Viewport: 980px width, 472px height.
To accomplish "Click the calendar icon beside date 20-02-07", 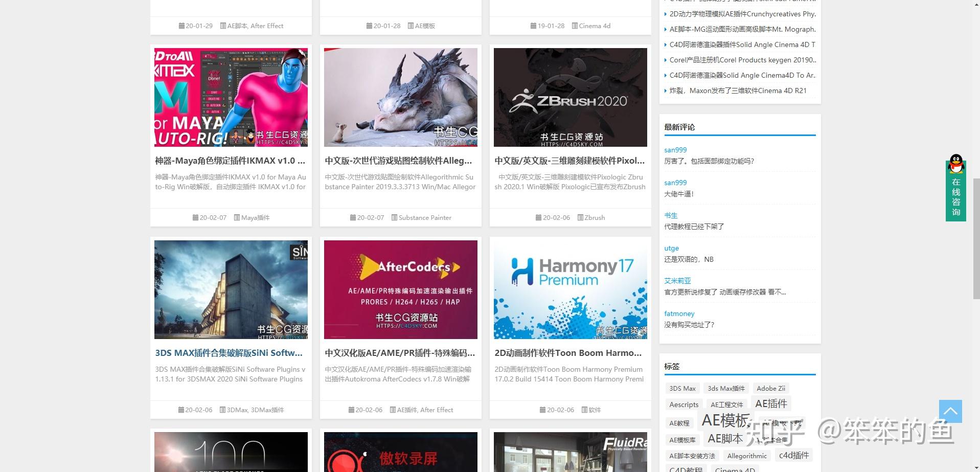I will (196, 217).
